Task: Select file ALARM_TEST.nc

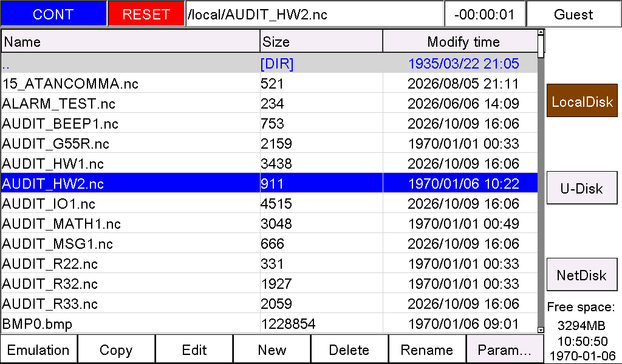Action: tap(269, 103)
